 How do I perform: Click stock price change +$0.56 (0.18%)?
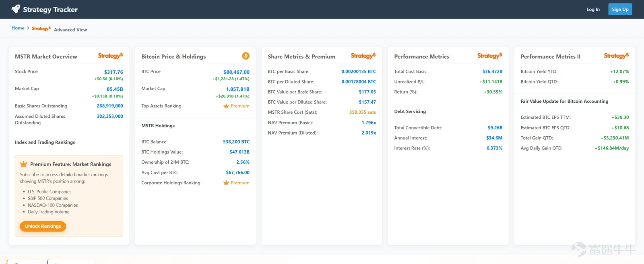pos(109,79)
